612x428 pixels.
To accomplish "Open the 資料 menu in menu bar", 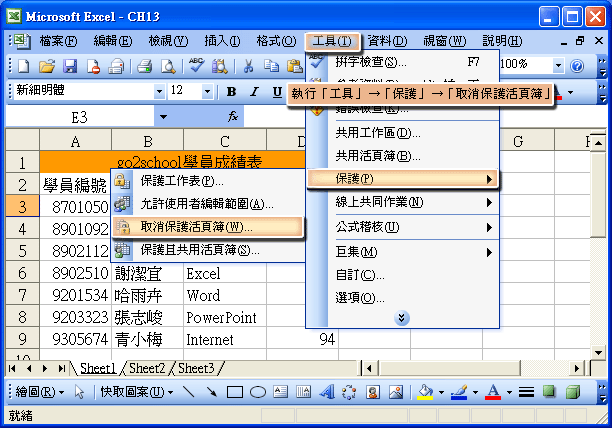I will pyautogui.click(x=387, y=41).
